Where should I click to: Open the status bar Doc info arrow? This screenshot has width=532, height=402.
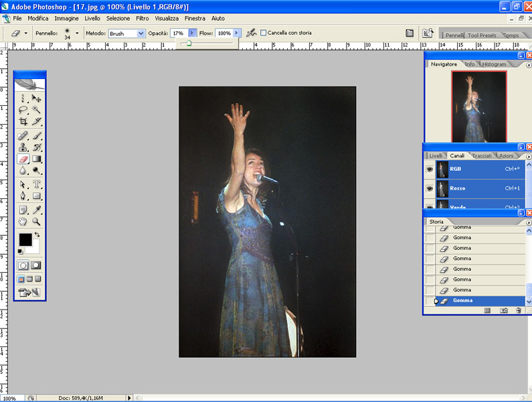click(129, 397)
